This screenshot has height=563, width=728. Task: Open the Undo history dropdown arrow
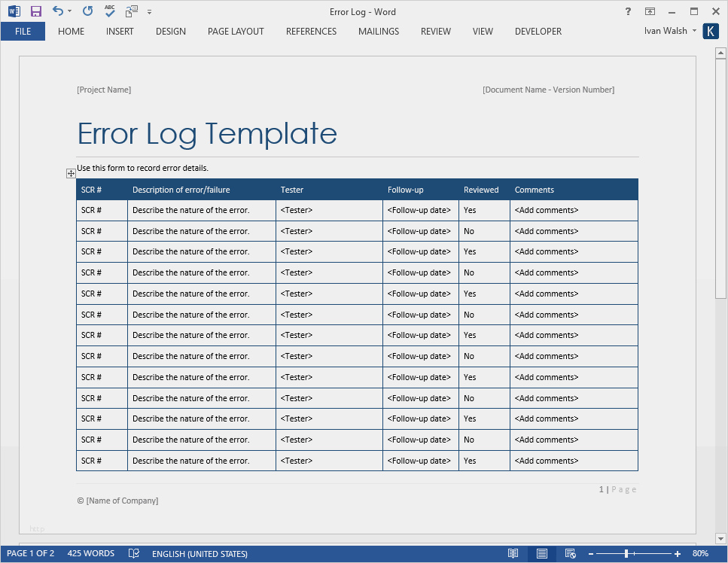(x=70, y=11)
